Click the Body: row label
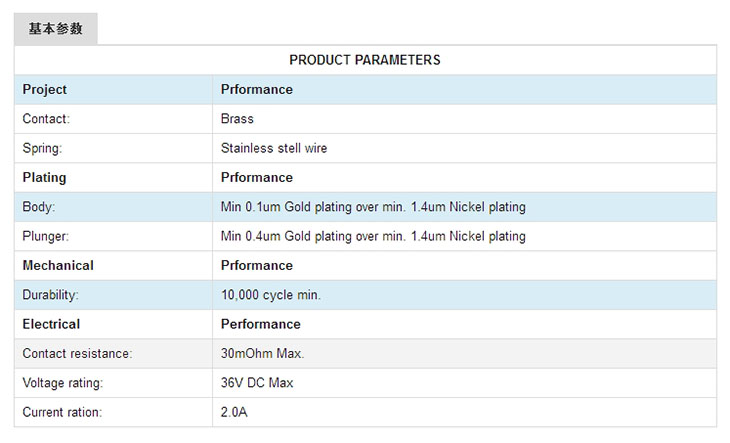 (39, 207)
